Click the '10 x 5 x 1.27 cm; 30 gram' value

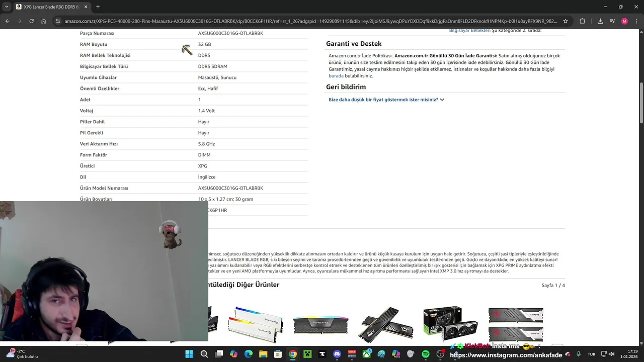tap(225, 199)
